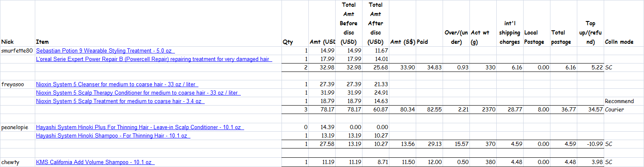Open Hayashi Hinoki Plus Leave-in Scalp Conditioner link
Image resolution: width=644 pixels, height=167 pixels.
click(140, 127)
